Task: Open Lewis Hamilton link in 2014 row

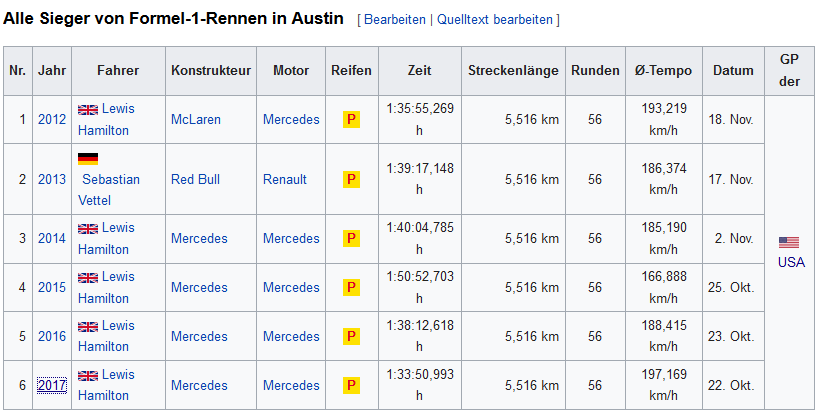Action: pos(107,239)
